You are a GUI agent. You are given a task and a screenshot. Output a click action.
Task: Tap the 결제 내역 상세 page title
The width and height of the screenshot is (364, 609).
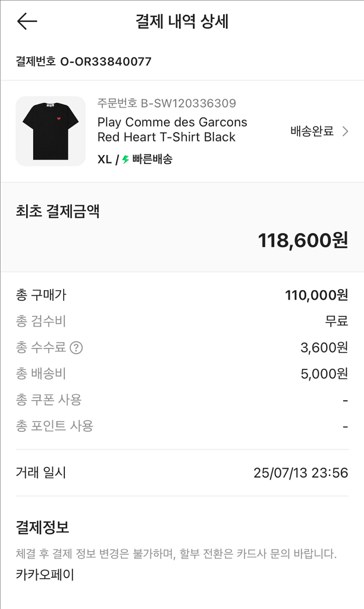pyautogui.click(x=182, y=21)
